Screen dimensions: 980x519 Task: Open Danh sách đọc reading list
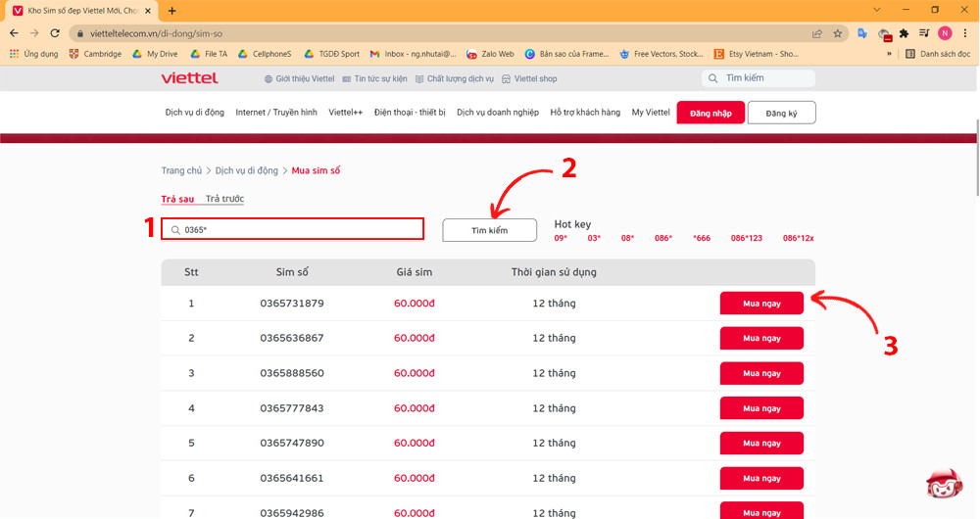938,54
